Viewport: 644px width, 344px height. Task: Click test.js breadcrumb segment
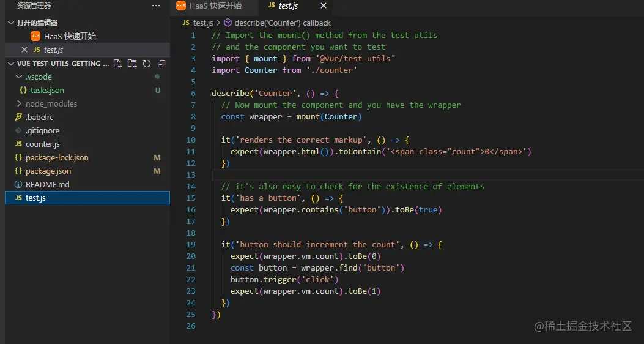[203, 23]
